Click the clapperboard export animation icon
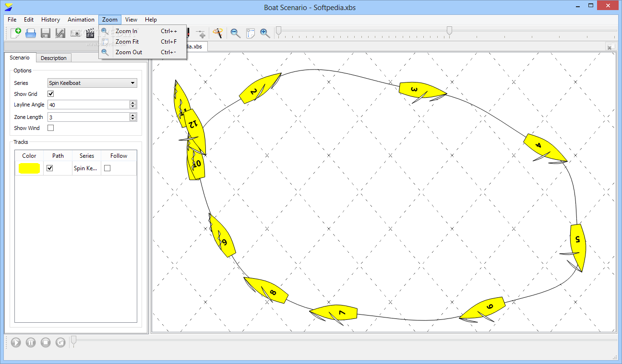 point(90,33)
